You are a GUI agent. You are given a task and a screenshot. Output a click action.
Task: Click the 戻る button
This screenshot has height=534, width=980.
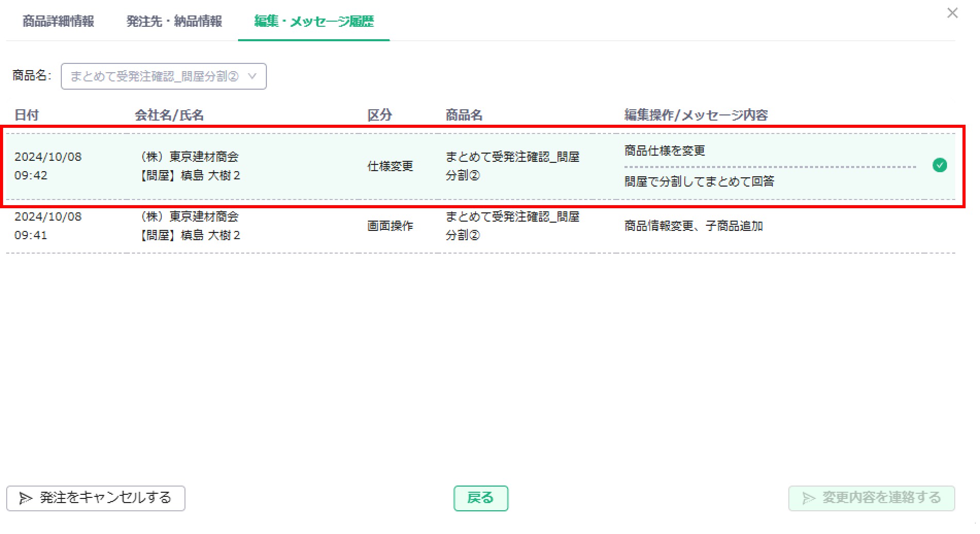click(481, 498)
